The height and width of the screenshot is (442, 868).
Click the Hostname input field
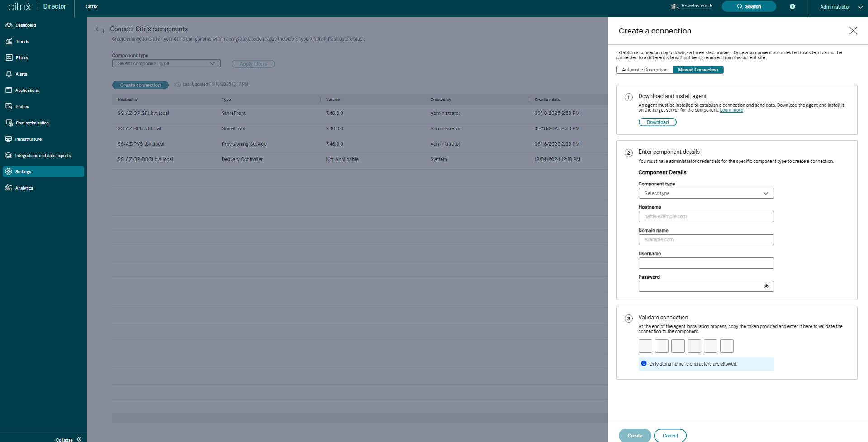click(x=706, y=217)
